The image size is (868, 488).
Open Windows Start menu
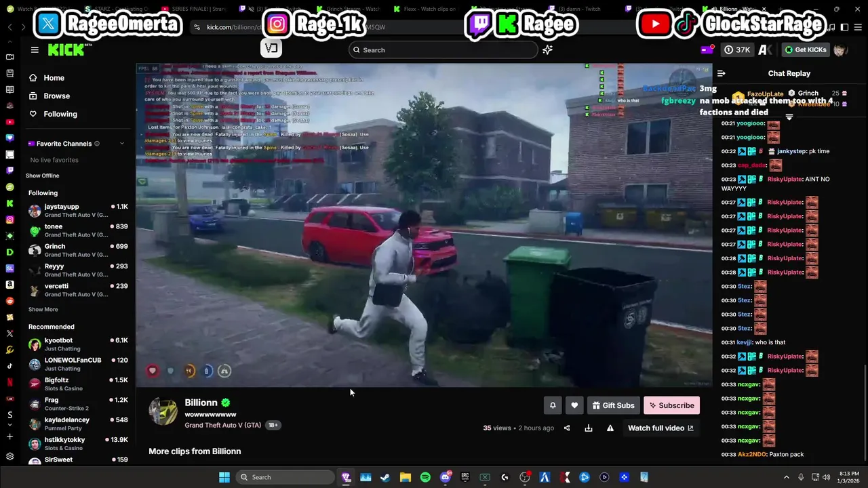click(x=224, y=477)
